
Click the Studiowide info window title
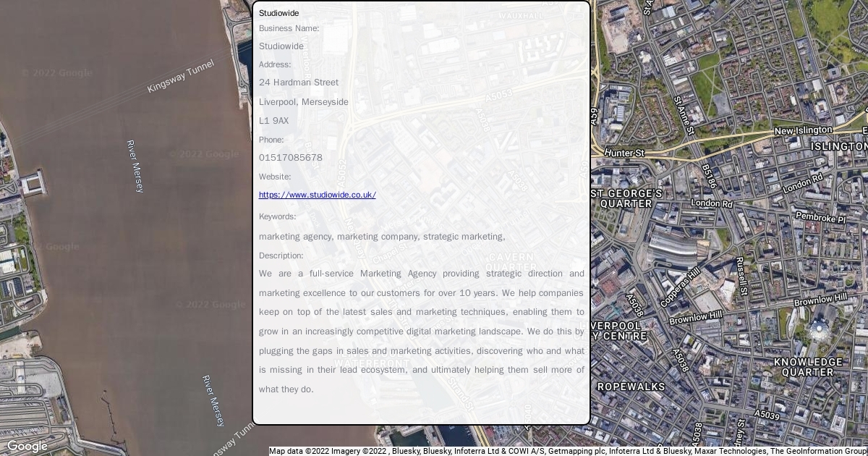point(278,13)
